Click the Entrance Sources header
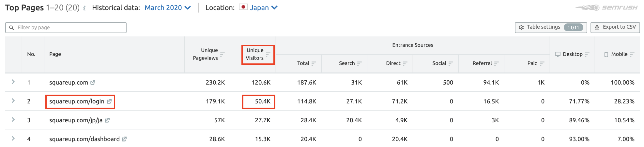644x147 pixels. coord(413,45)
